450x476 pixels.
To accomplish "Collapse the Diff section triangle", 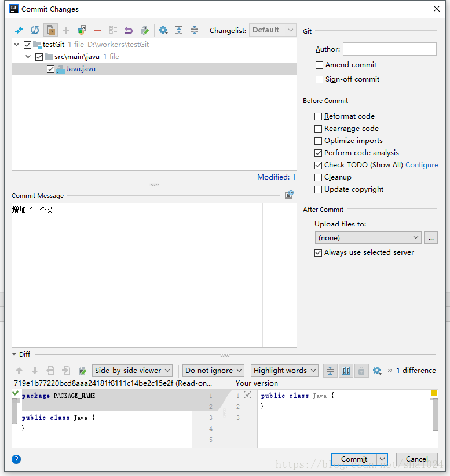I will tap(14, 354).
